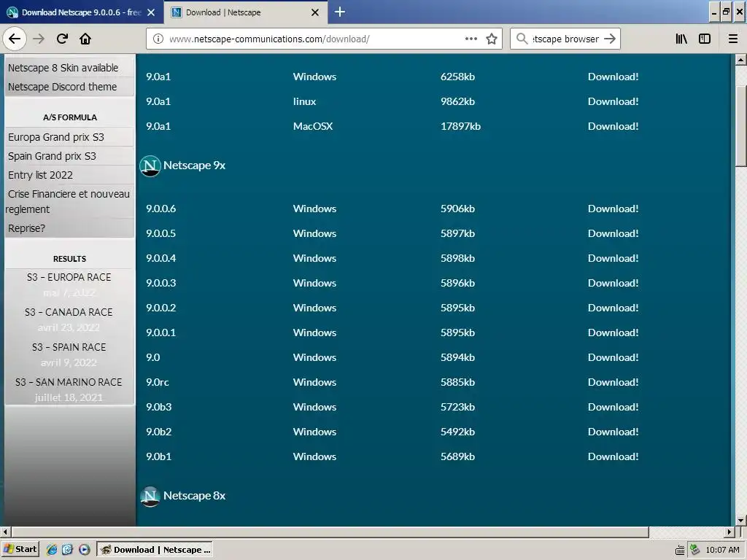Click the Netscape 8x logo icon
747x560 pixels.
[150, 496]
